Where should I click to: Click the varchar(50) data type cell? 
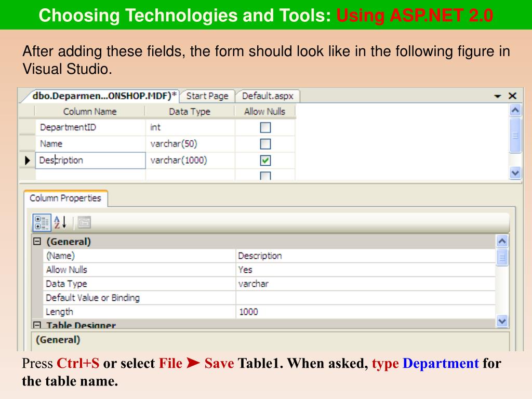(x=190, y=144)
